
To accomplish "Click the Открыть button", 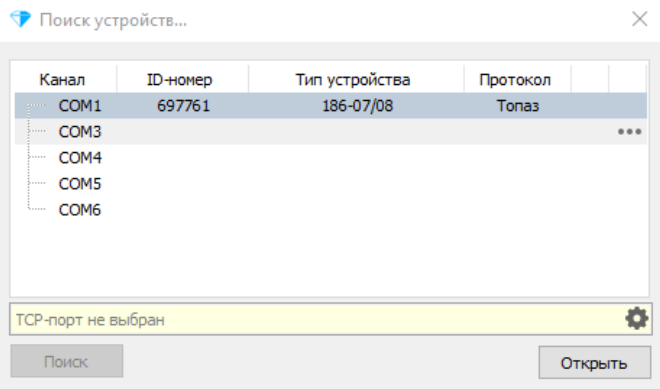I will pyautogui.click(x=594, y=362).
